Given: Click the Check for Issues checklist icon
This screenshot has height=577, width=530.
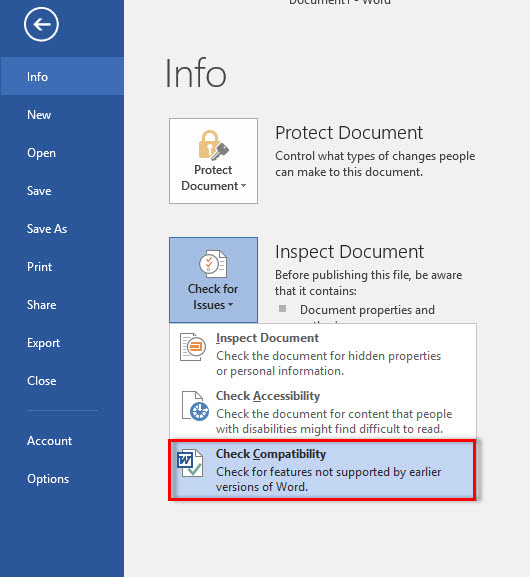Looking at the screenshot, I should tap(213, 264).
